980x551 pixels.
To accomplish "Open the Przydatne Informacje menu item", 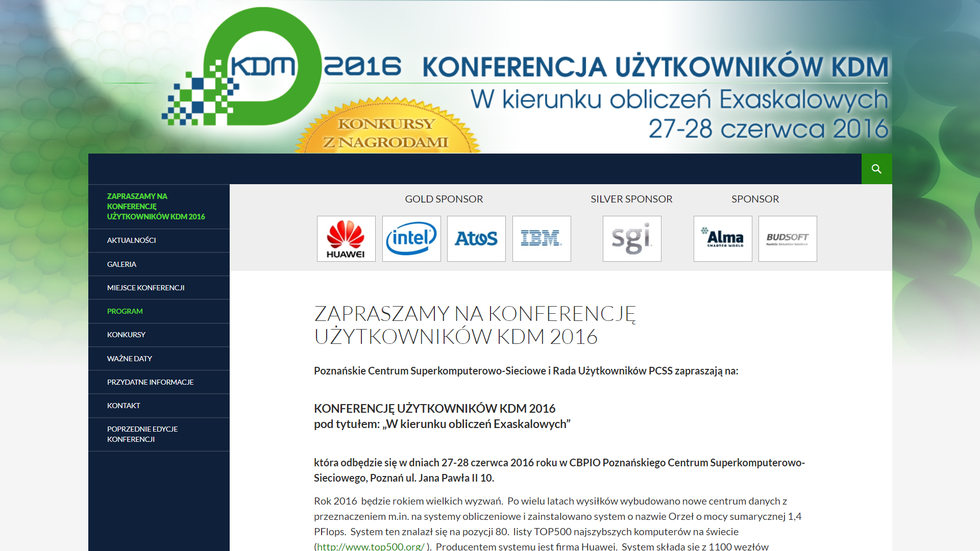I will tap(159, 382).
